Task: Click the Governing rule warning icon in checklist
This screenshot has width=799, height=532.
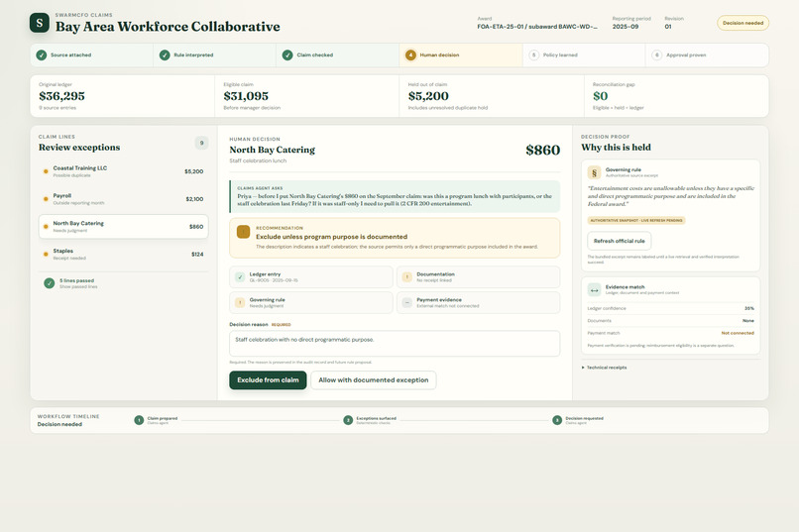Action: pyautogui.click(x=240, y=303)
